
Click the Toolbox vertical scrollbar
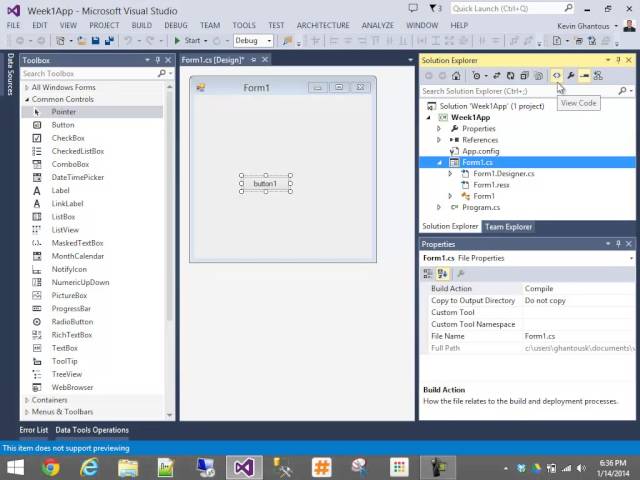pos(169,204)
